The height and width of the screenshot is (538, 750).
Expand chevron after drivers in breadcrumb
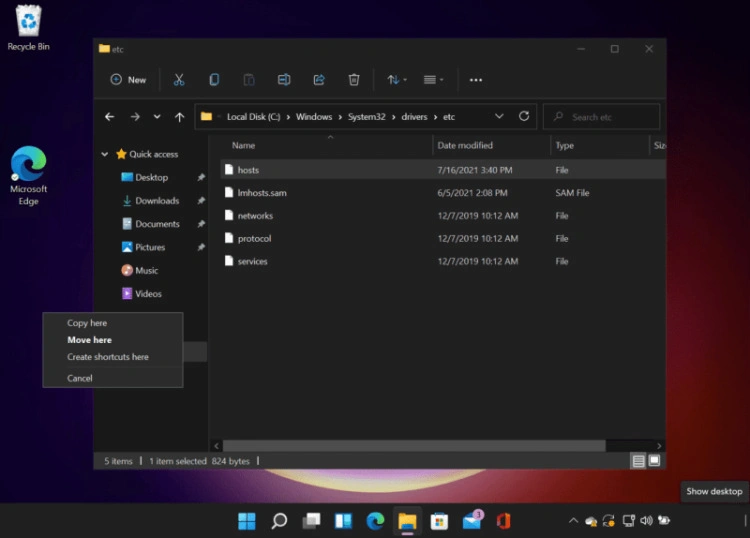click(436, 117)
